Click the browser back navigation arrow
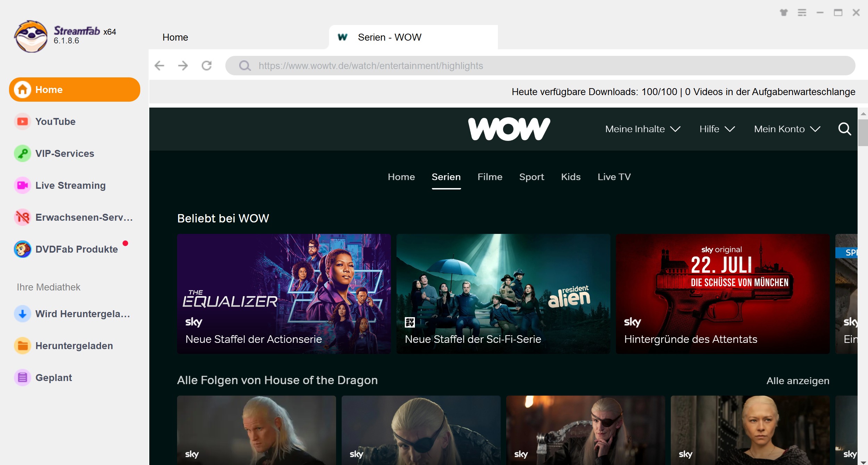The image size is (868, 465). [x=160, y=65]
